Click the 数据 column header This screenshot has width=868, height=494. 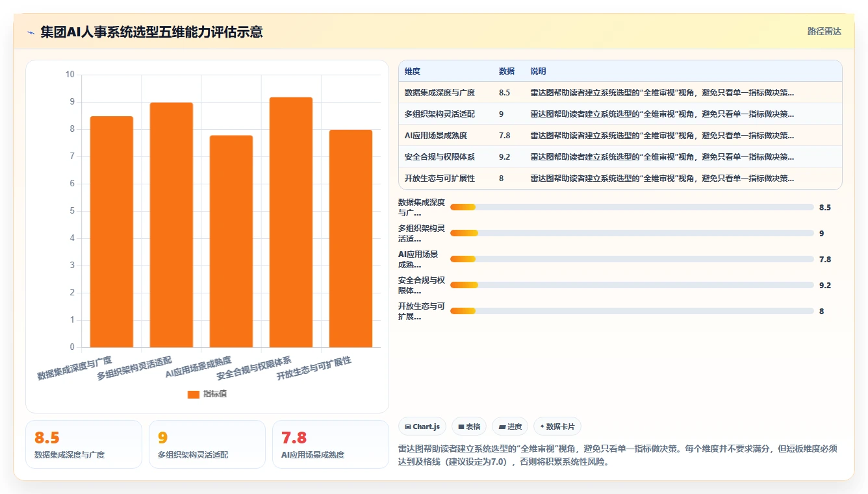507,71
